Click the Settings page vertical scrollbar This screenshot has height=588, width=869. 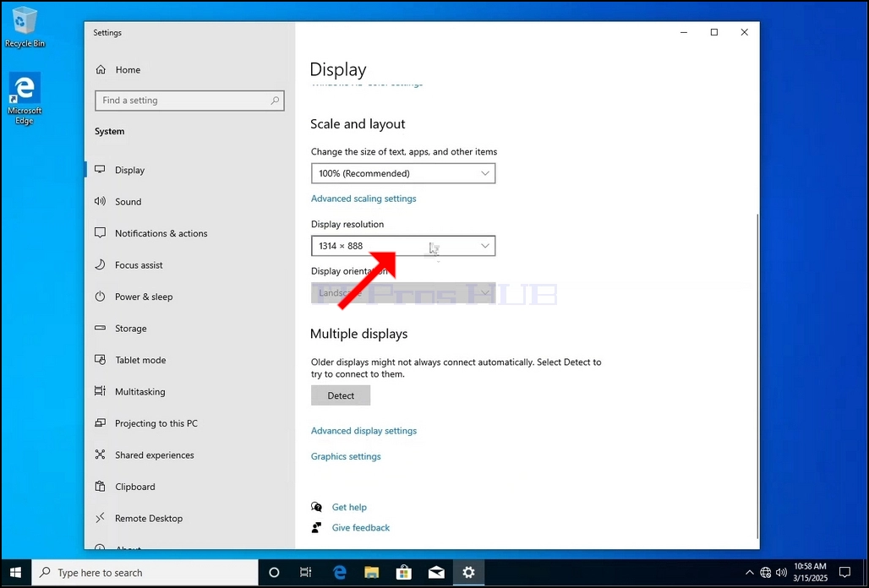[757, 377]
